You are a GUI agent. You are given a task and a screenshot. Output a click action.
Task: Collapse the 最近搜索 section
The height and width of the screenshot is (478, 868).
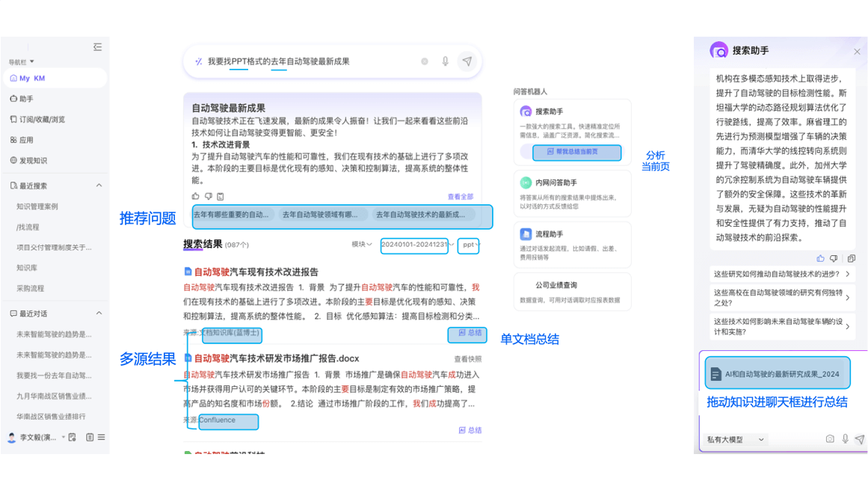coord(99,186)
